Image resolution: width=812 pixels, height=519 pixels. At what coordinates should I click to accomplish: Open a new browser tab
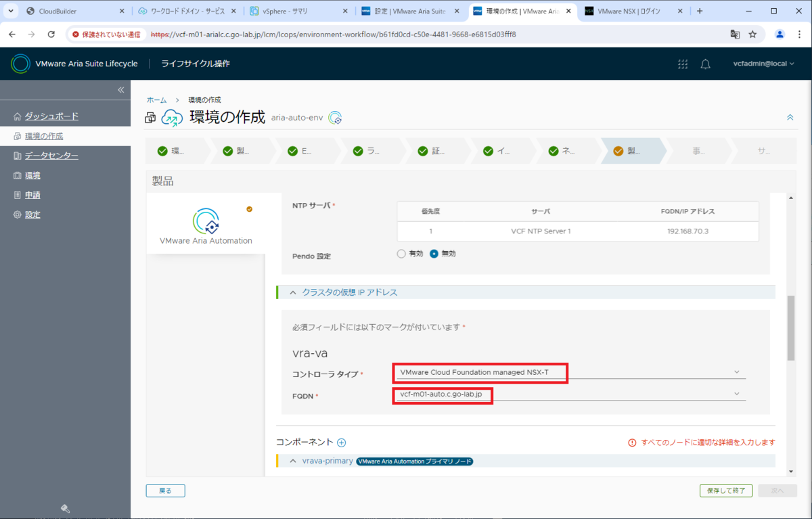[700, 11]
